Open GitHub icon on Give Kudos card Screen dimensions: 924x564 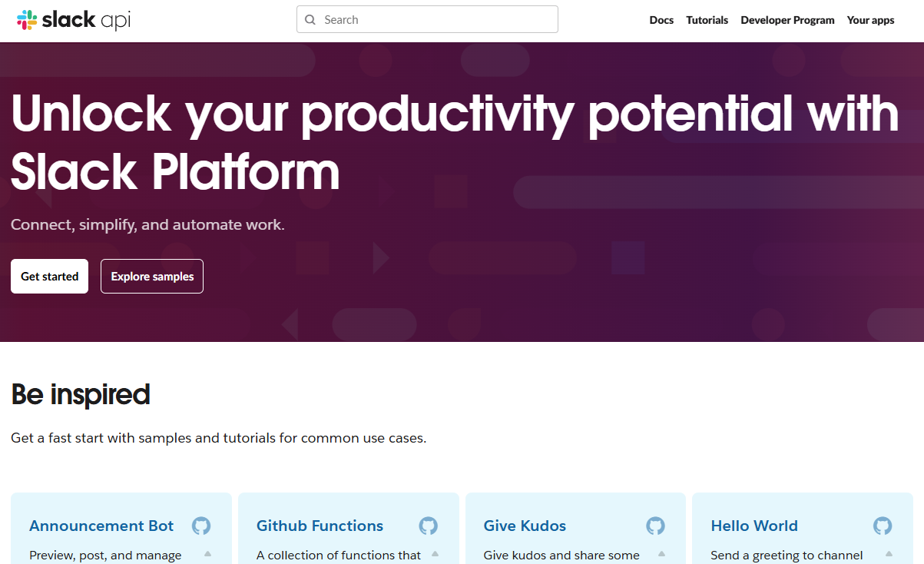pos(655,526)
